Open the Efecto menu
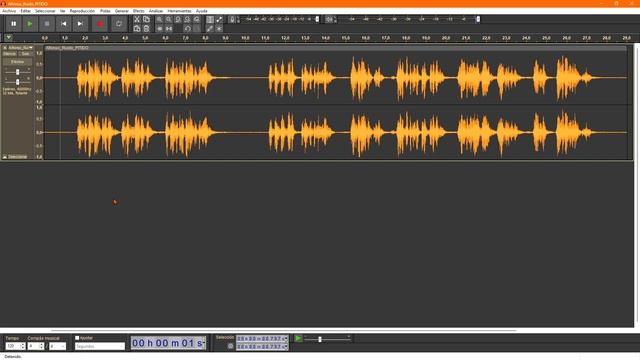 (x=138, y=11)
